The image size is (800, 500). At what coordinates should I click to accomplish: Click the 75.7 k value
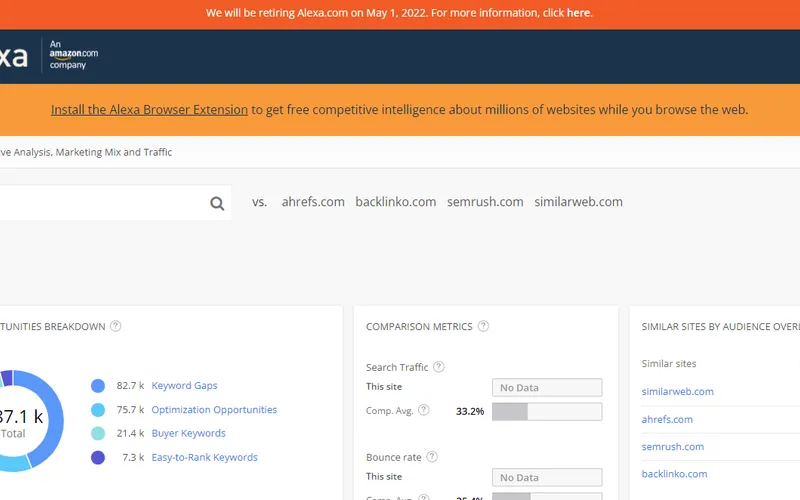coord(130,409)
